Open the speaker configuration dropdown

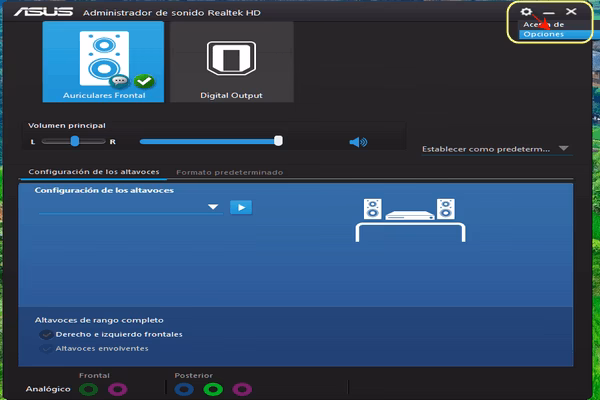click(x=130, y=207)
